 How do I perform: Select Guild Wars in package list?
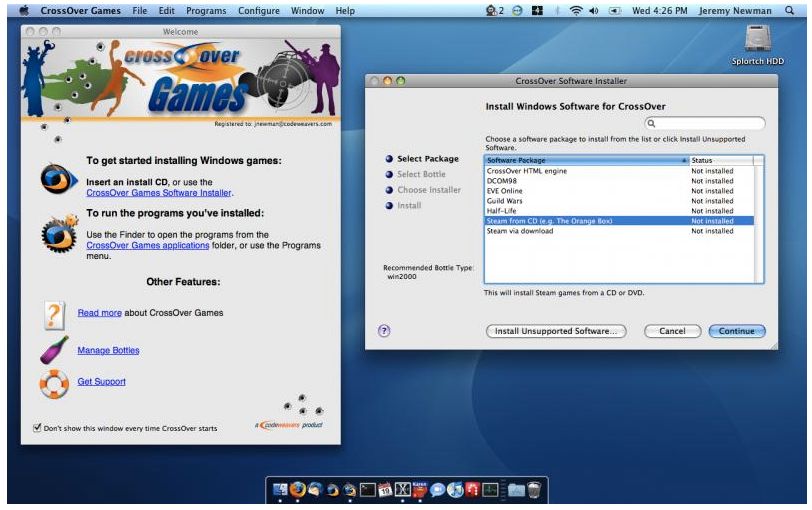(x=619, y=201)
